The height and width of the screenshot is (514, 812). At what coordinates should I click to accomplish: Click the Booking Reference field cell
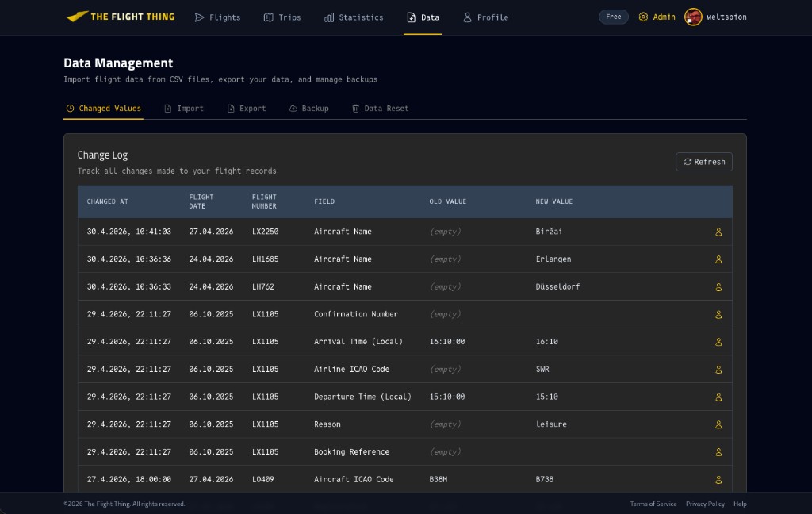[351, 452]
